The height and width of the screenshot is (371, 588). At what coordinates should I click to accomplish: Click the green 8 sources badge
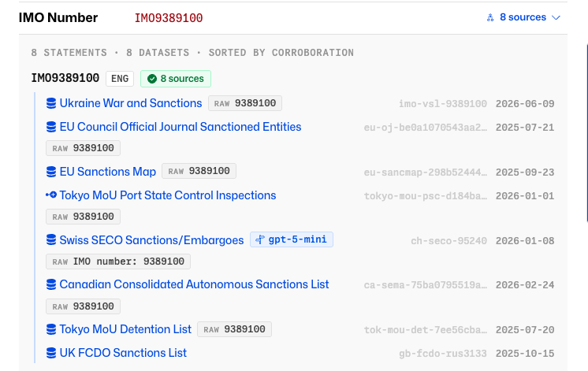coord(176,79)
